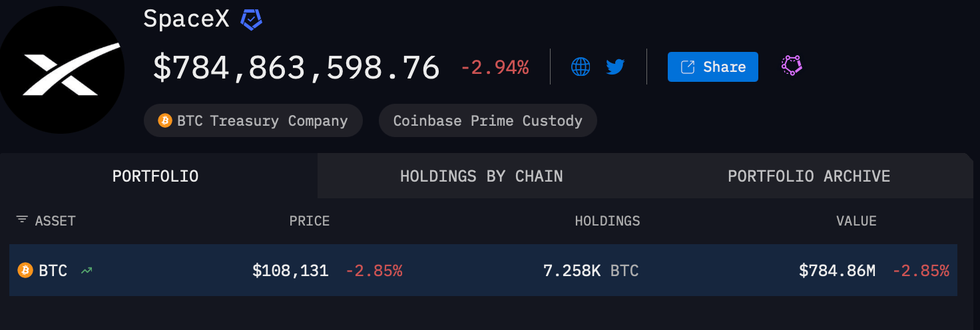This screenshot has height=330, width=980.
Task: Click the Share button
Action: 712,67
